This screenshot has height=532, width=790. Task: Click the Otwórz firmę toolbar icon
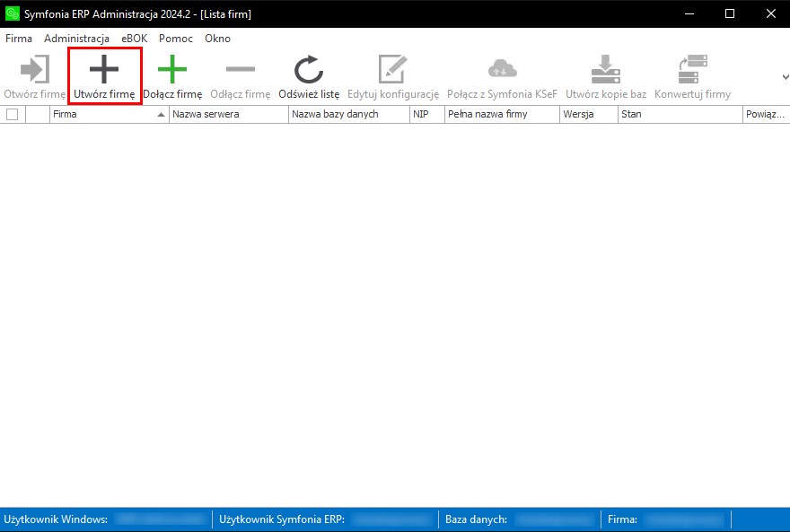(35, 69)
